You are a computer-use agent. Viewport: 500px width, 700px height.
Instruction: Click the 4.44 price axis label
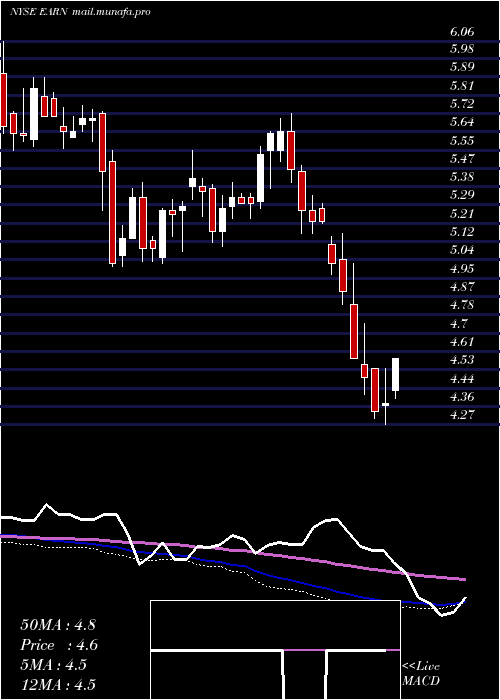click(x=462, y=378)
